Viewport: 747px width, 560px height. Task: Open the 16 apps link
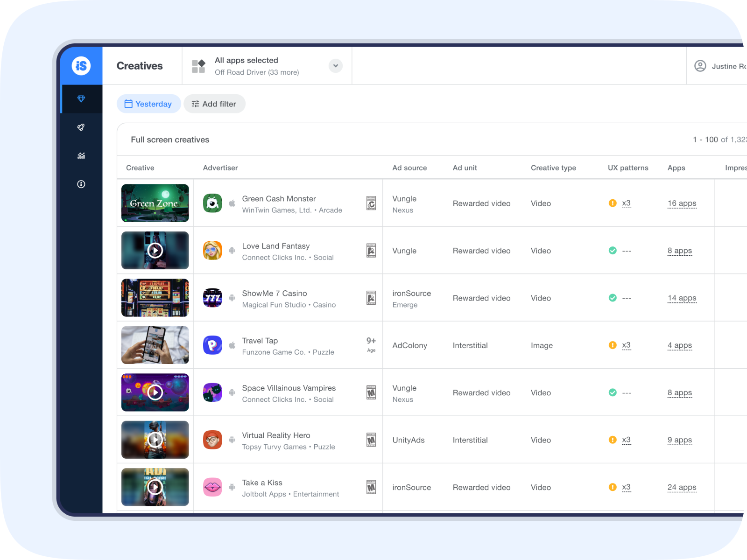(x=682, y=203)
